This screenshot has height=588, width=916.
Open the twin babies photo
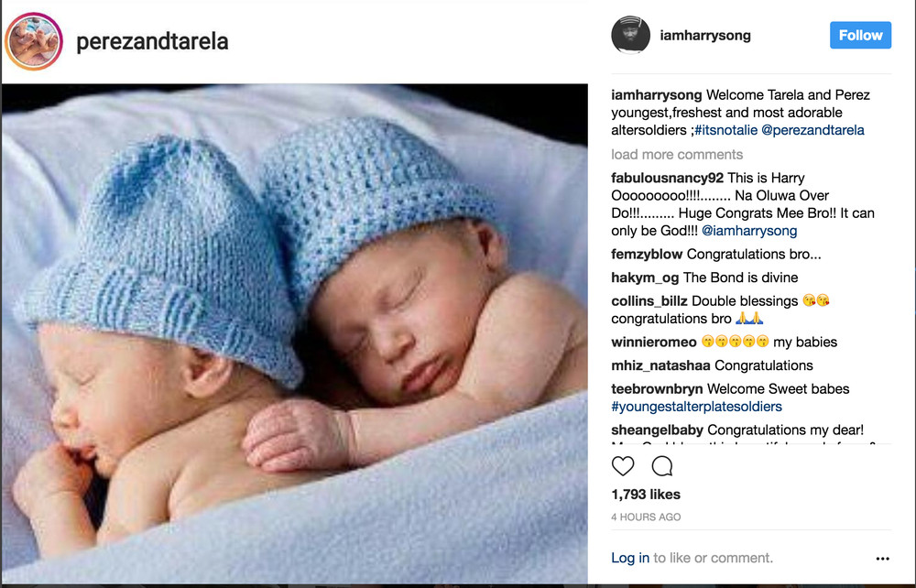click(x=295, y=334)
